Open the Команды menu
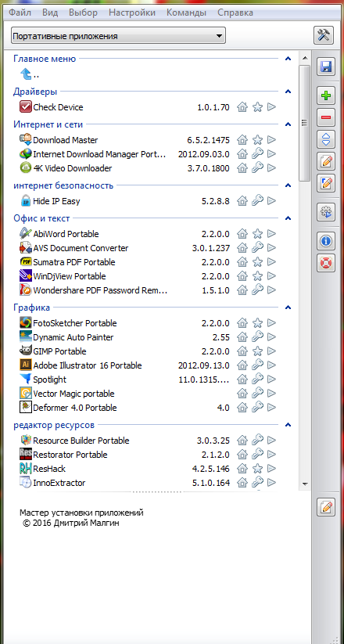 (186, 13)
